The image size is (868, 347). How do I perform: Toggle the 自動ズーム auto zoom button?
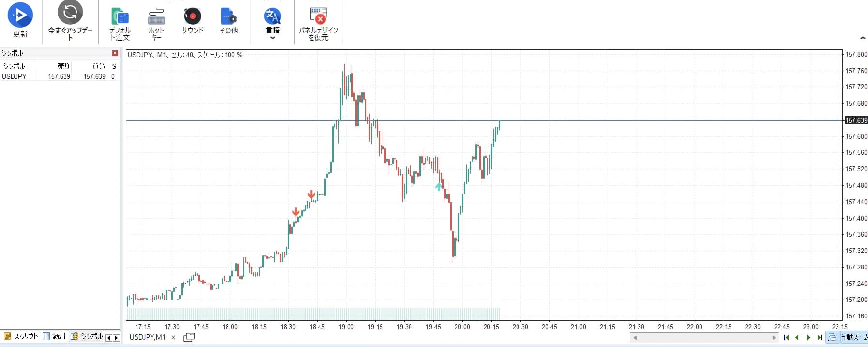[x=847, y=337]
